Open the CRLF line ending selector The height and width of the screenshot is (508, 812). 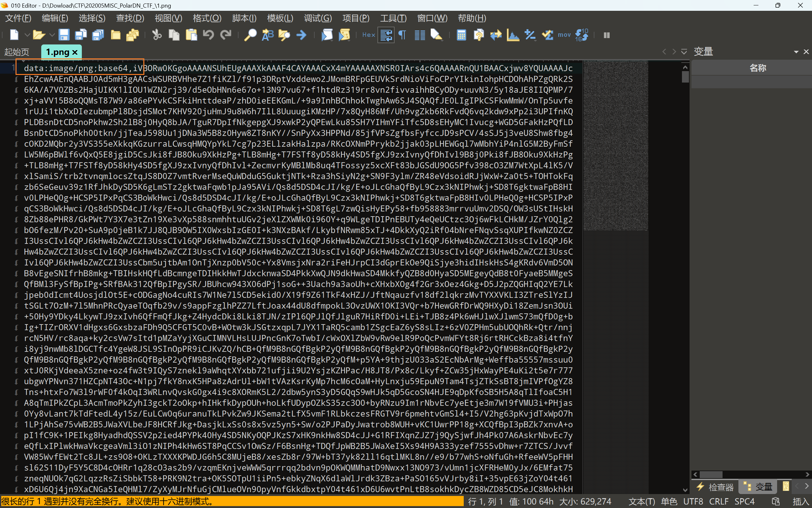tap(719, 501)
